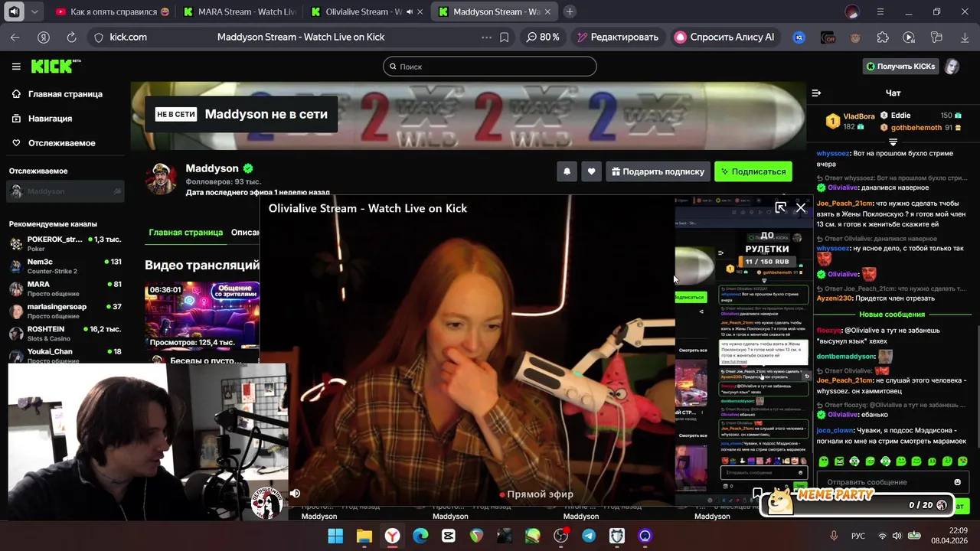Click green Подписаться button

[x=753, y=171]
